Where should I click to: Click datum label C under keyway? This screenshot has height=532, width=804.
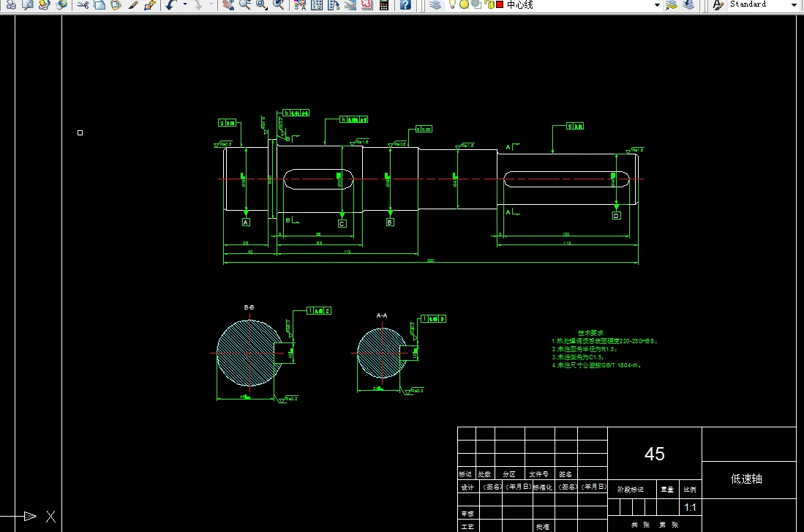342,224
